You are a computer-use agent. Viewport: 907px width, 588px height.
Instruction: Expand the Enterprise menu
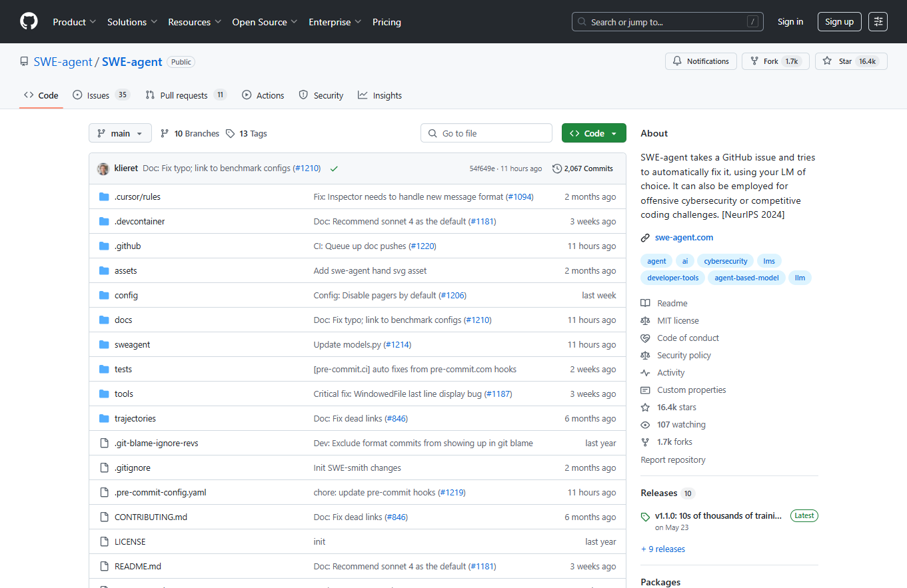[x=335, y=22]
